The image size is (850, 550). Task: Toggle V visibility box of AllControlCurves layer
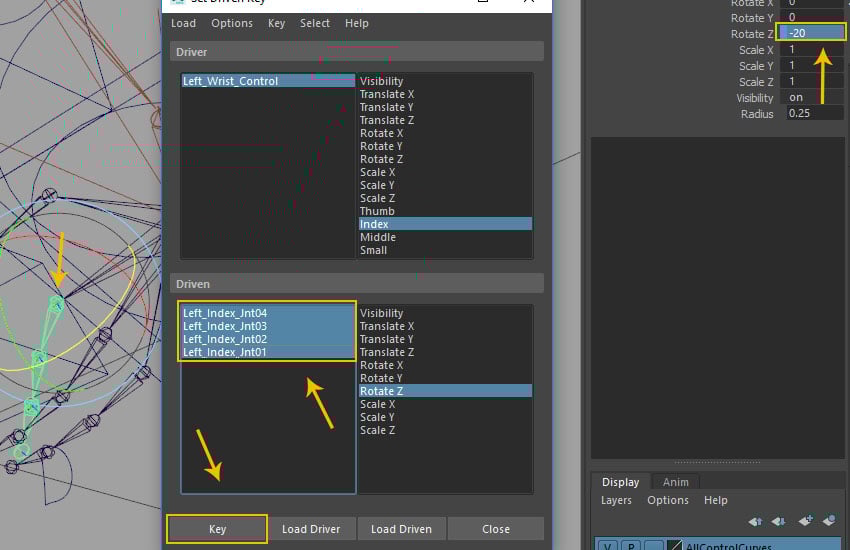(x=608, y=546)
